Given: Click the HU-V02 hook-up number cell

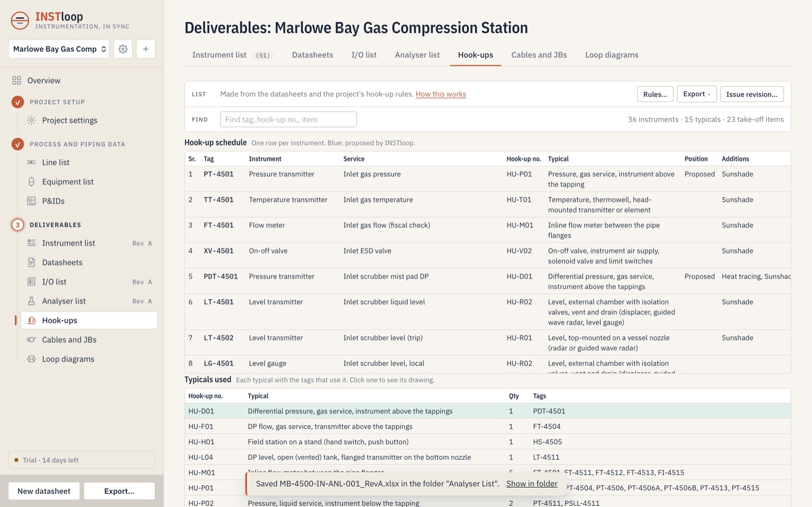Looking at the screenshot, I should (519, 251).
